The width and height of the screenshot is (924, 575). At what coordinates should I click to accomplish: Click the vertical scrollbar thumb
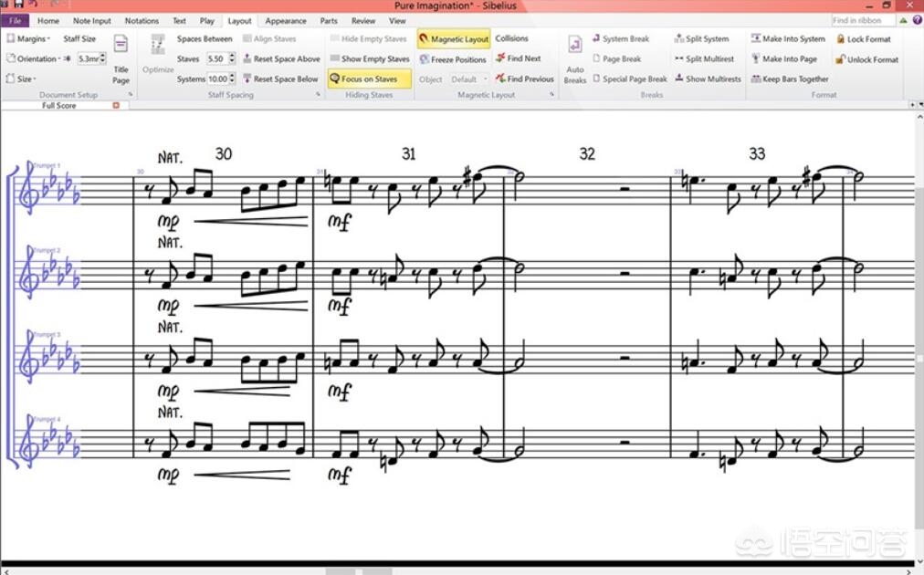coord(920,357)
